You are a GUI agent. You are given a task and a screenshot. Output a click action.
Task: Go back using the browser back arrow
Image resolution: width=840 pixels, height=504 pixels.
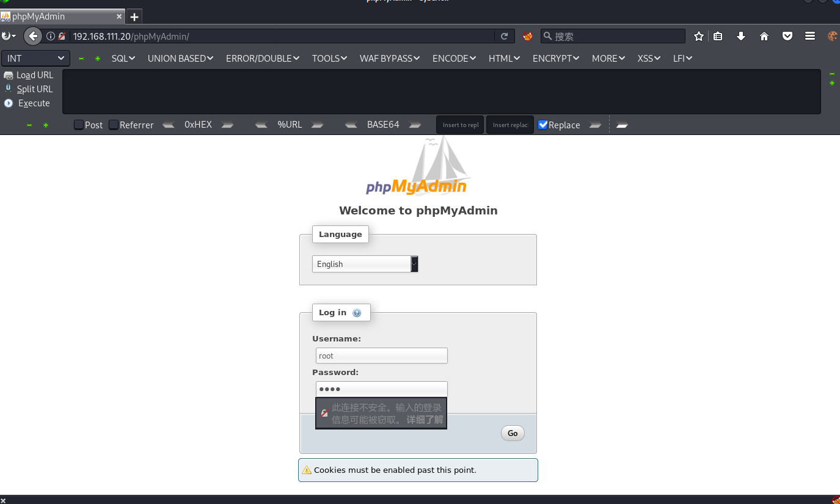coord(33,36)
